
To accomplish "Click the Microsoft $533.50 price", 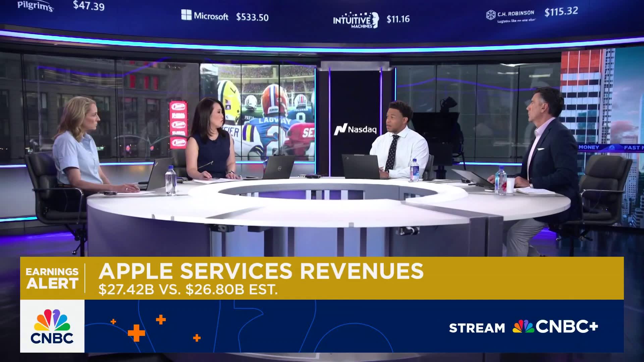I will coord(252,17).
